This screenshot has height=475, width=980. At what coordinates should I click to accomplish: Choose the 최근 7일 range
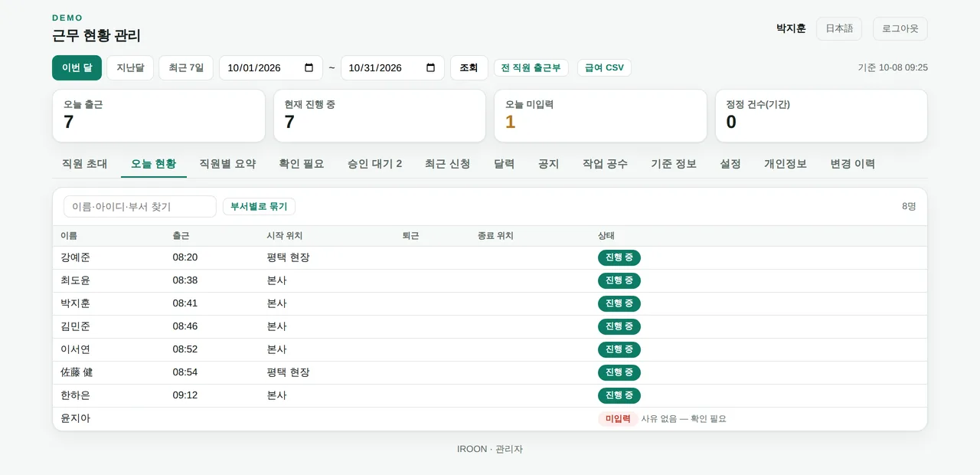point(186,67)
